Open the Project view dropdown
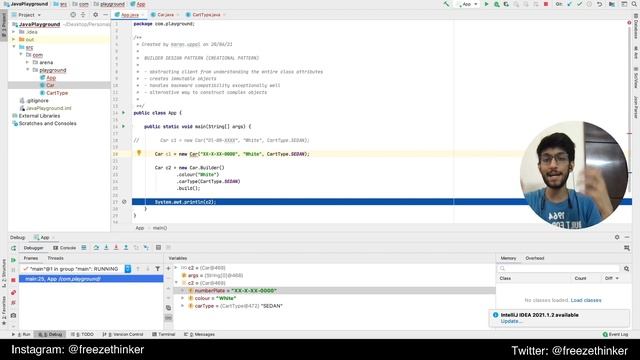The image size is (640, 360). pos(28,15)
